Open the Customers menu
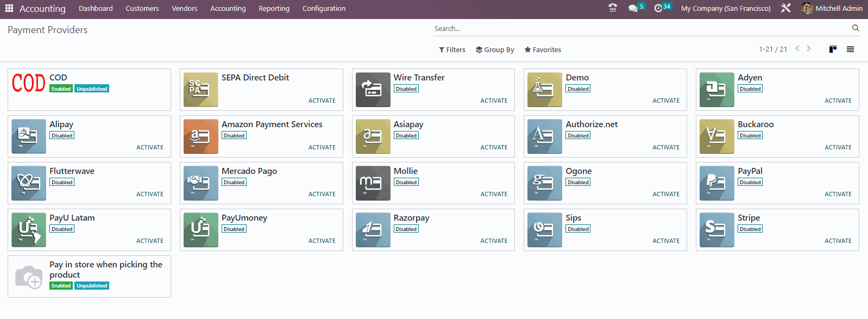Image resolution: width=868 pixels, height=319 pixels. pos(142,8)
